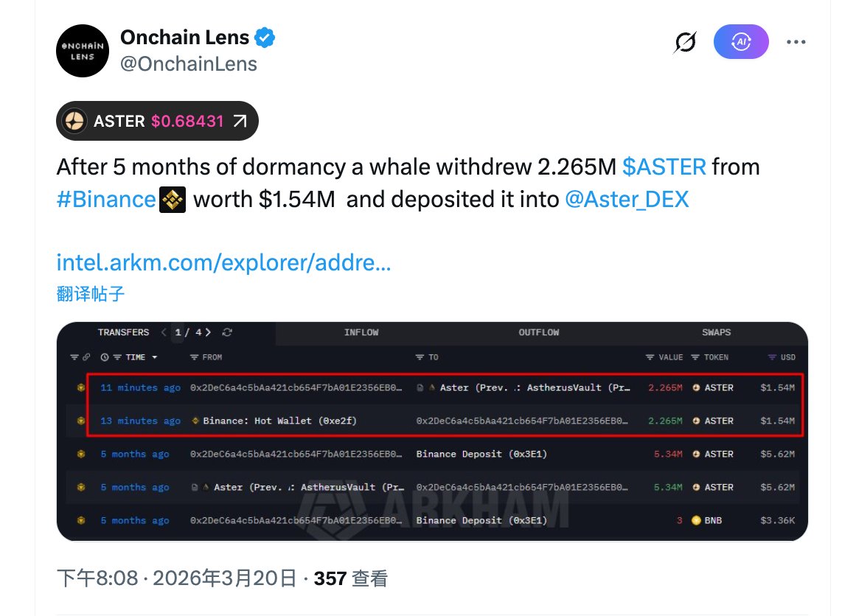842x616 pixels.
Task: Click the ASTER price chip arrow
Action: 240,121
